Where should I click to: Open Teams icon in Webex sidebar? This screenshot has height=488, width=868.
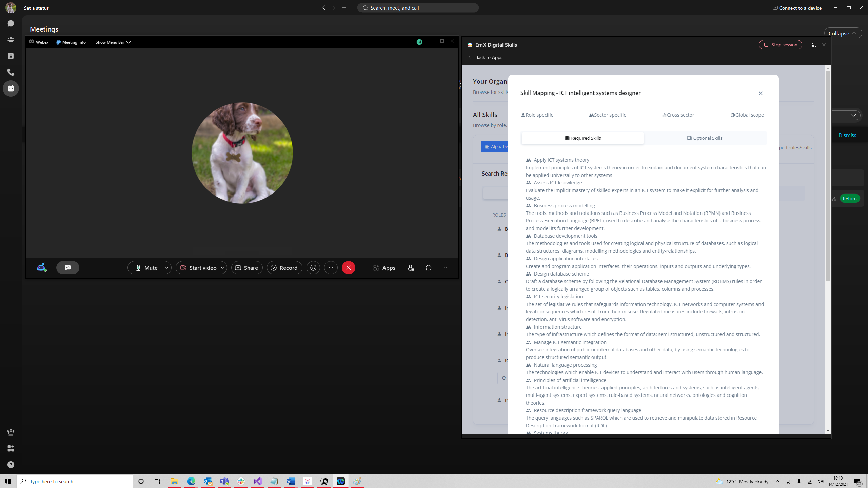(11, 40)
